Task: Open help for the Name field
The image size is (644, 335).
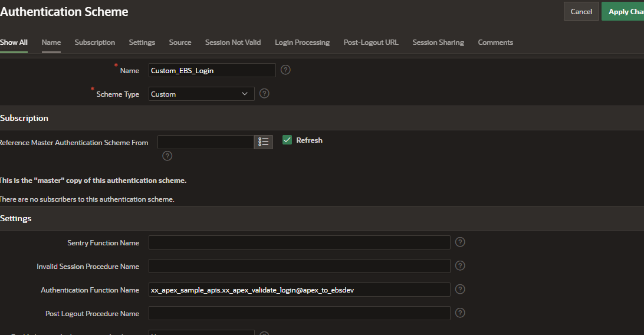Action: [285, 70]
